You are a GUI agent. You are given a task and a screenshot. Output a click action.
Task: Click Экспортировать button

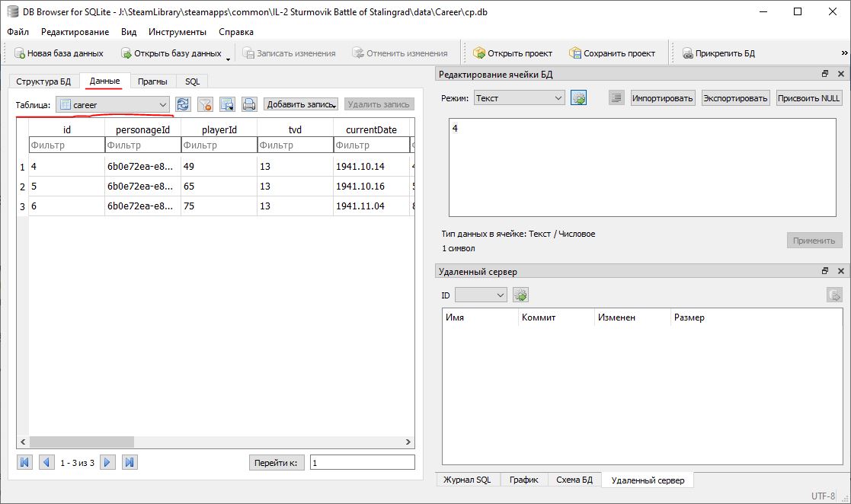click(735, 98)
